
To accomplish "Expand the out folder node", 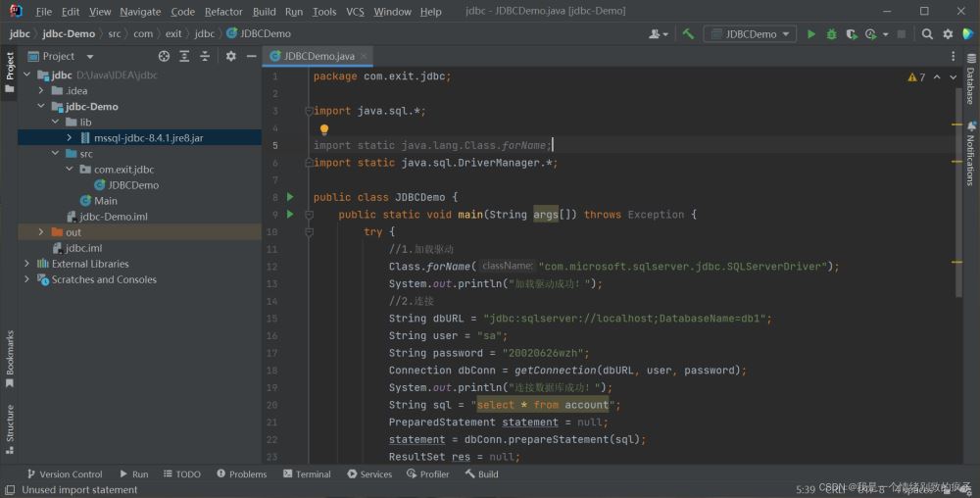I will tap(41, 232).
